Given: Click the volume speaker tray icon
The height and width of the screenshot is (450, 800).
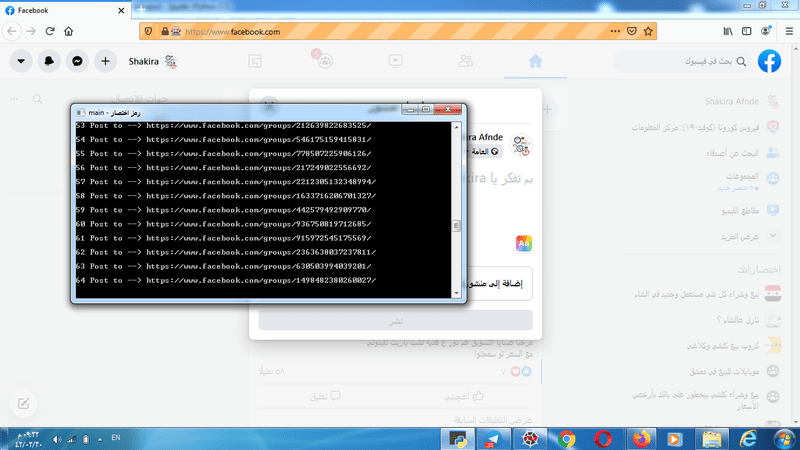Looking at the screenshot, I should [x=57, y=439].
